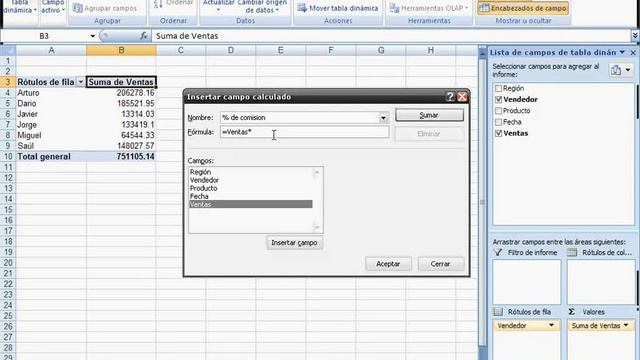
Task: Open field list layout view button
Action: coord(621,70)
